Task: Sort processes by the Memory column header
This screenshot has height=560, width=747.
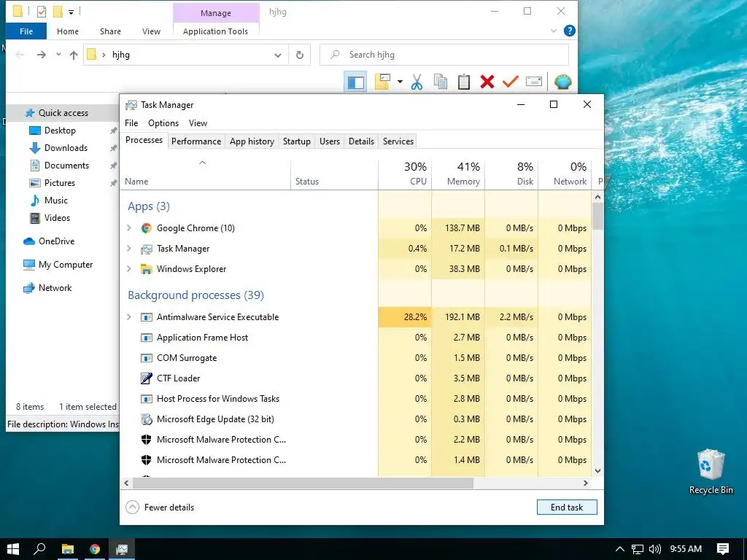Action: pyautogui.click(x=458, y=174)
